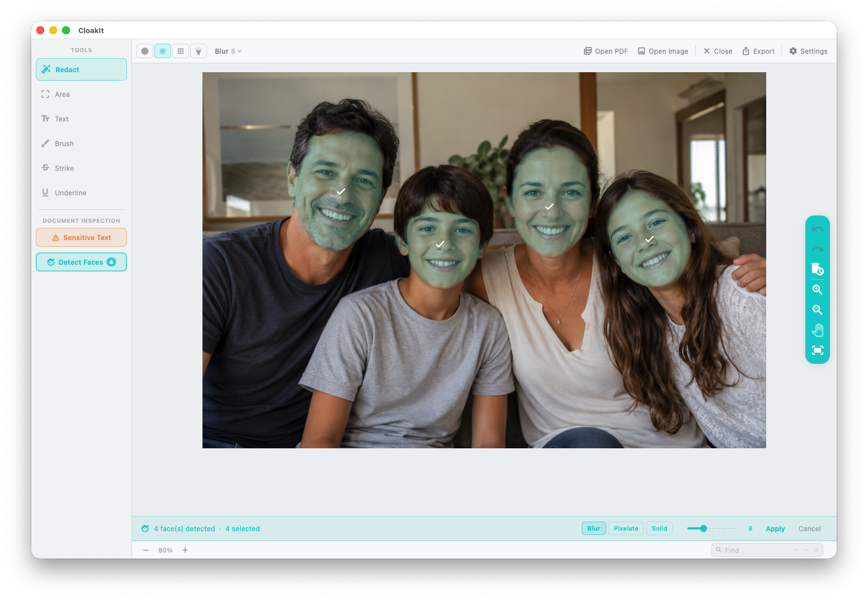The image size is (868, 600).
Task: Click the undo arrow icon
Action: 818,229
